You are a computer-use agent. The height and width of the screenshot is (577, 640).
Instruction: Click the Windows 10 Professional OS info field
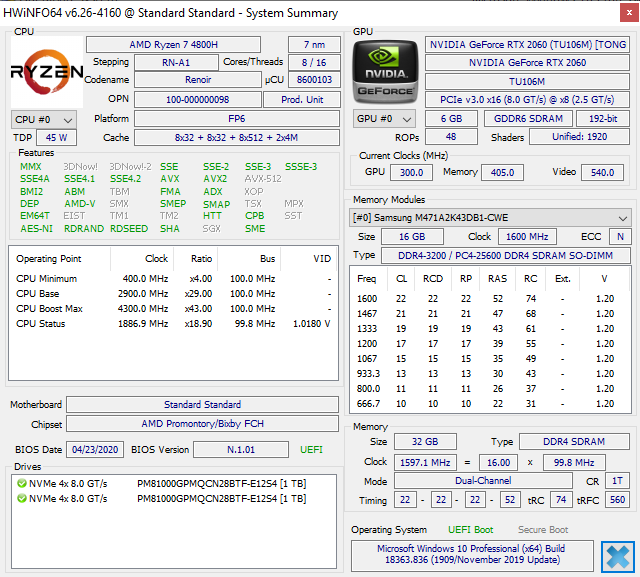pos(472,554)
